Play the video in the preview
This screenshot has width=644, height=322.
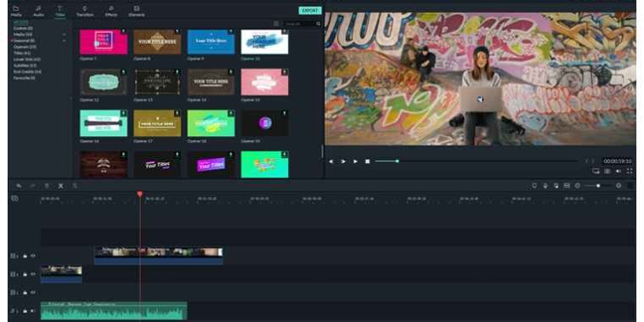click(355, 161)
